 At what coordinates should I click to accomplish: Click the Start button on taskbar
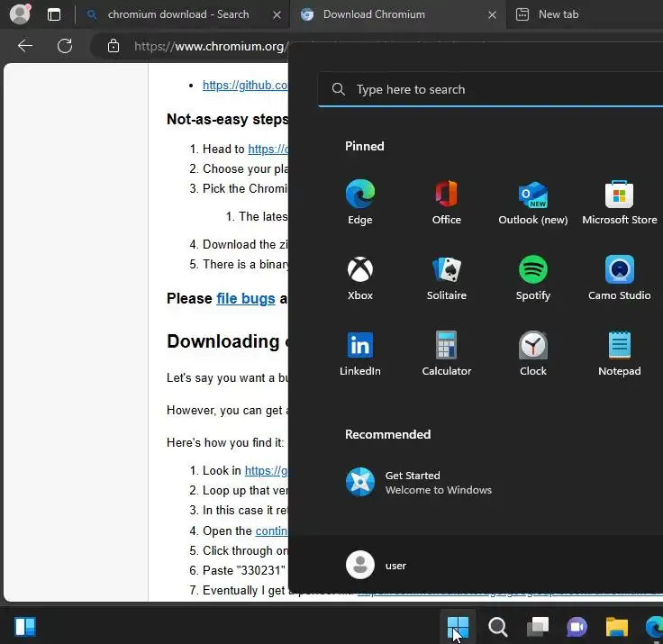458,627
